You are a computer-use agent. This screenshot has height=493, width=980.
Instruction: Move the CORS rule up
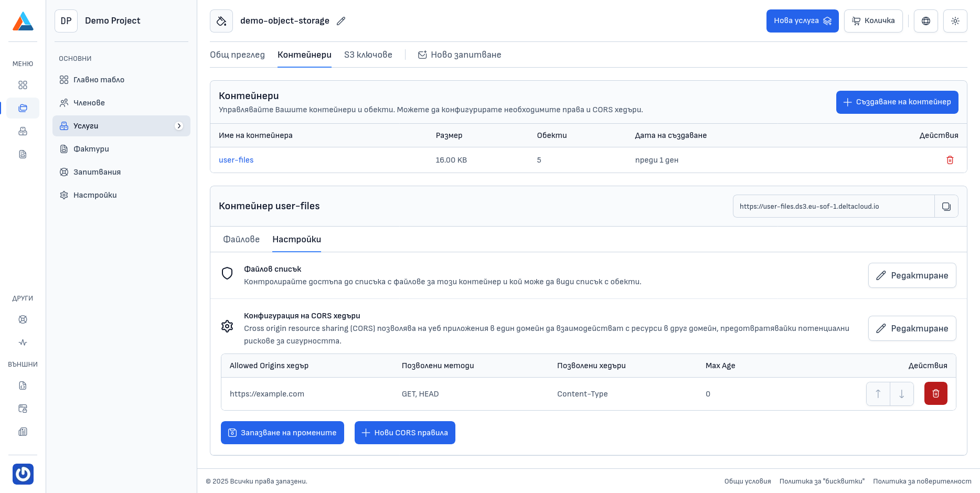[878, 393]
